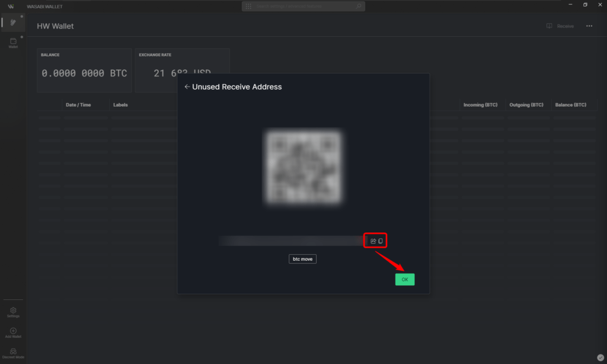607x364 pixels.
Task: Close the Wasabi Wallet window
Action: click(x=600, y=5)
